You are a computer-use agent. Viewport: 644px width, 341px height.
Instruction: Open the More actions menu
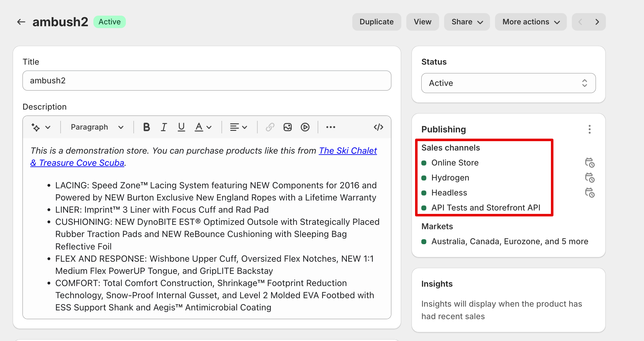531,22
